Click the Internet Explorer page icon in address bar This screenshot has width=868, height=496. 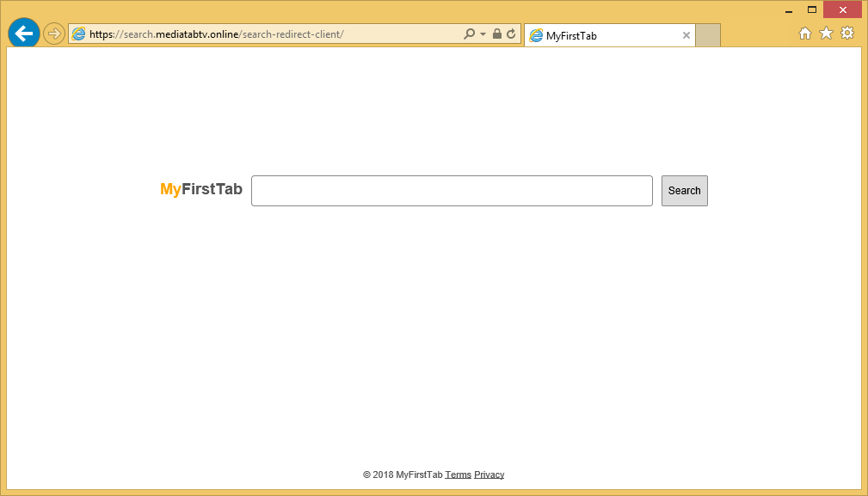[x=79, y=34]
